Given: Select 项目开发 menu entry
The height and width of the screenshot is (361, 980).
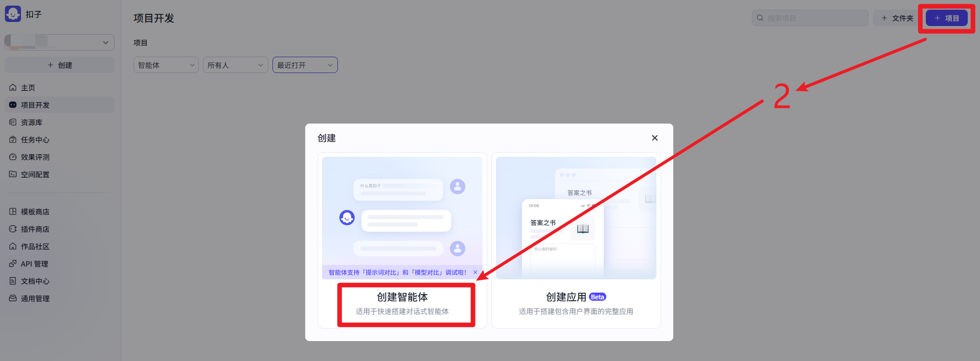Looking at the screenshot, I should click(x=59, y=105).
